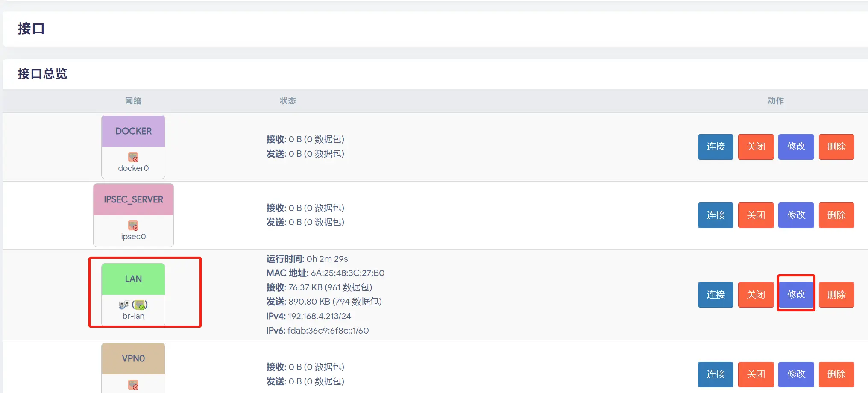868x393 pixels.
Task: Click the green ethernet port icon in LAN
Action: 140,305
